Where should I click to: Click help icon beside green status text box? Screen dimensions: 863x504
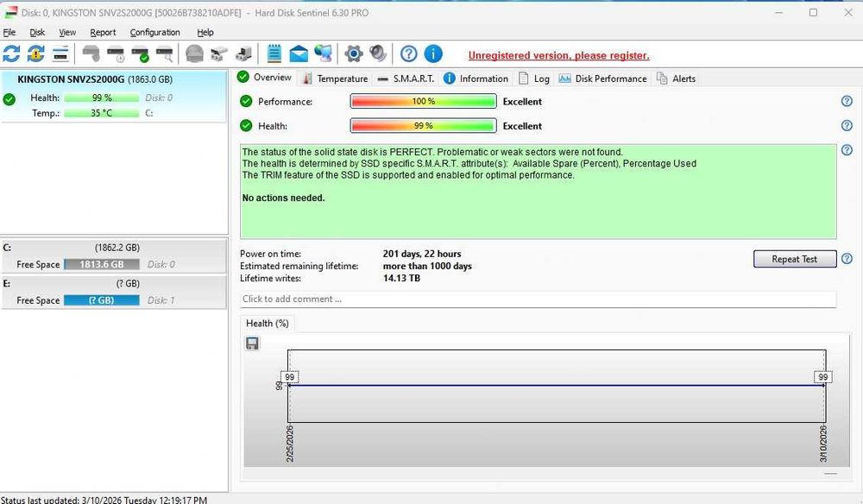(847, 149)
